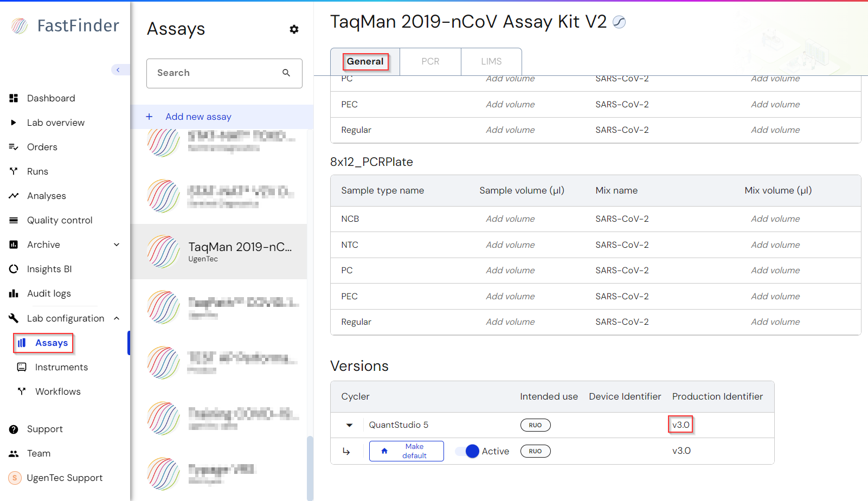Click mix Add volume for 8x12 PEC row
This screenshot has width=868, height=501.
775,297
